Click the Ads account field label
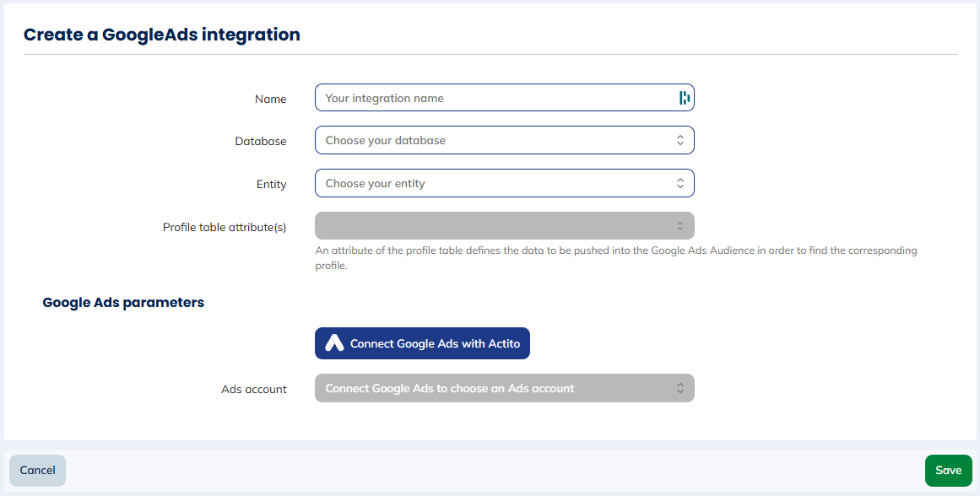Screen dimensions: 980x496 tap(254, 389)
